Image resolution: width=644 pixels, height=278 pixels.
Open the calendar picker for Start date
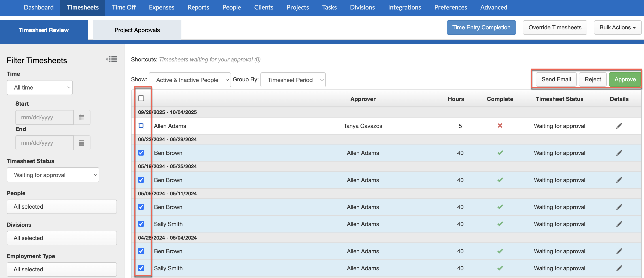click(x=82, y=117)
